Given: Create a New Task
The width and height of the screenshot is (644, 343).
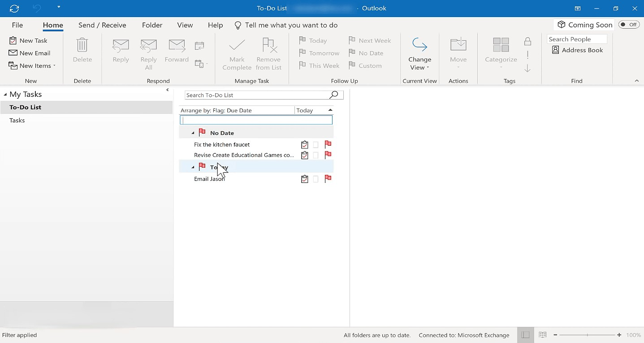Looking at the screenshot, I should [x=28, y=40].
